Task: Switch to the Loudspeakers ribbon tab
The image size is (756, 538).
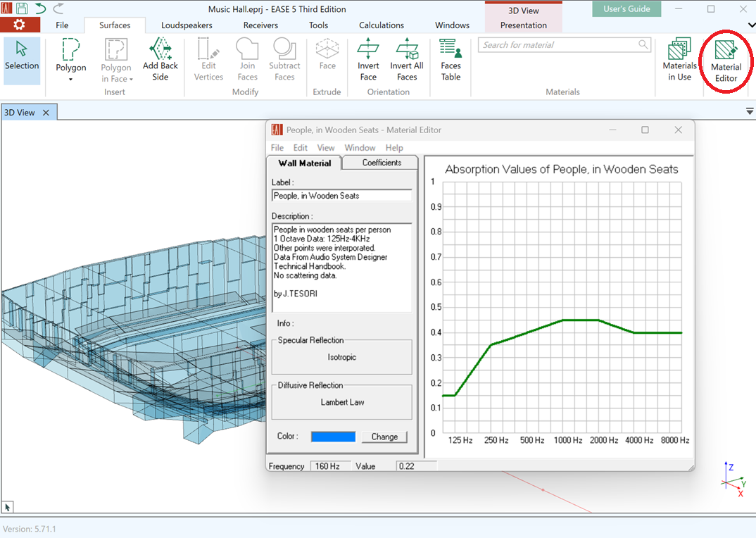Action: (x=187, y=25)
